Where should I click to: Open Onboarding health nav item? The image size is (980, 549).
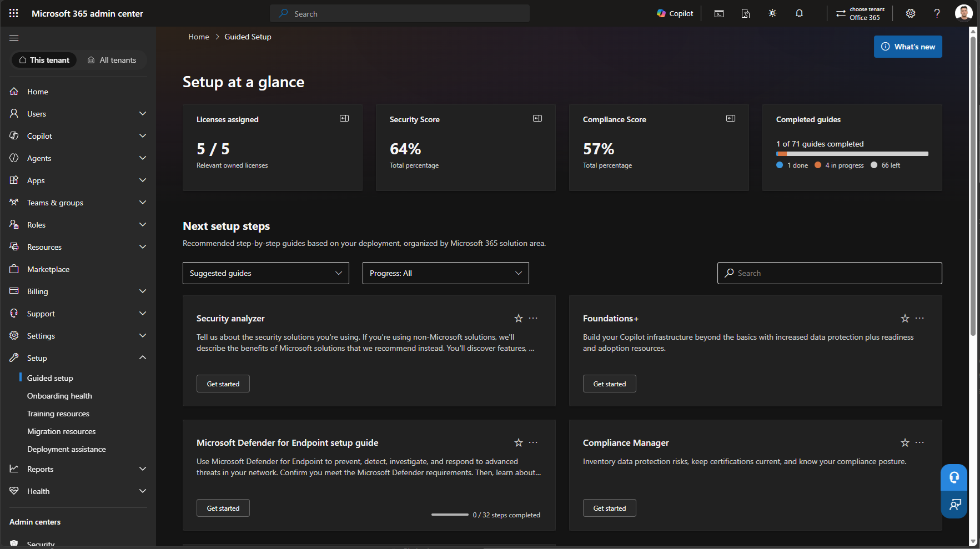(x=59, y=396)
